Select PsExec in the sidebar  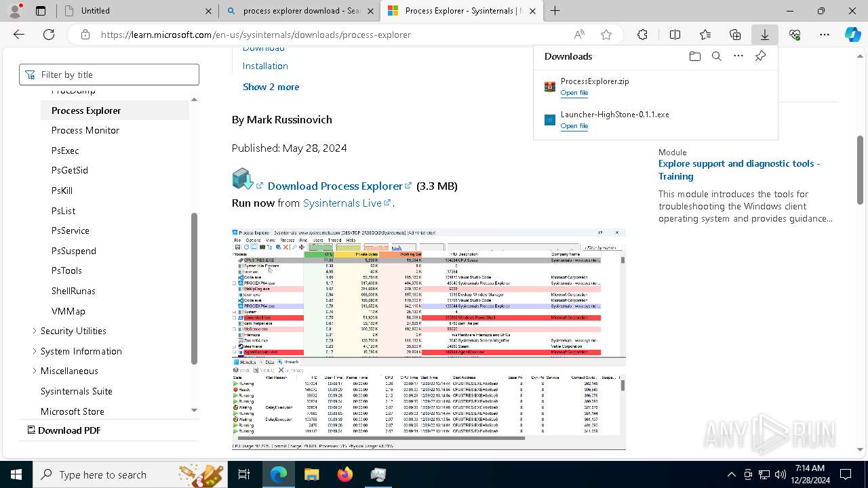click(x=65, y=150)
